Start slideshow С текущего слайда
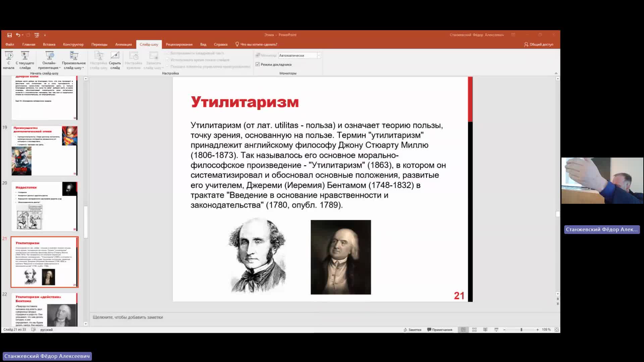Image resolution: width=644 pixels, height=362 pixels. point(25,60)
